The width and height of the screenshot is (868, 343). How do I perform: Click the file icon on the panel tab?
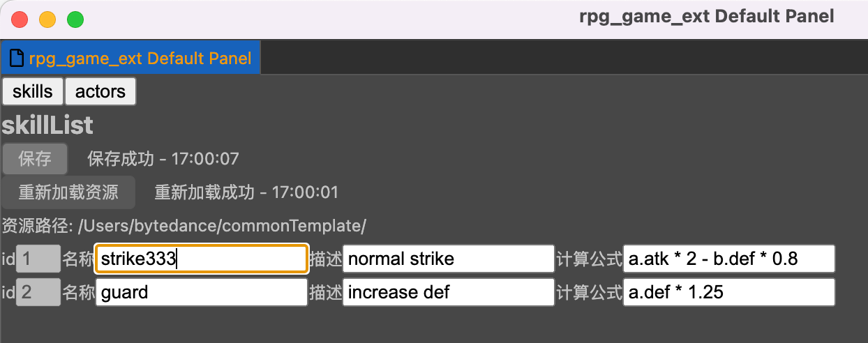[17, 58]
